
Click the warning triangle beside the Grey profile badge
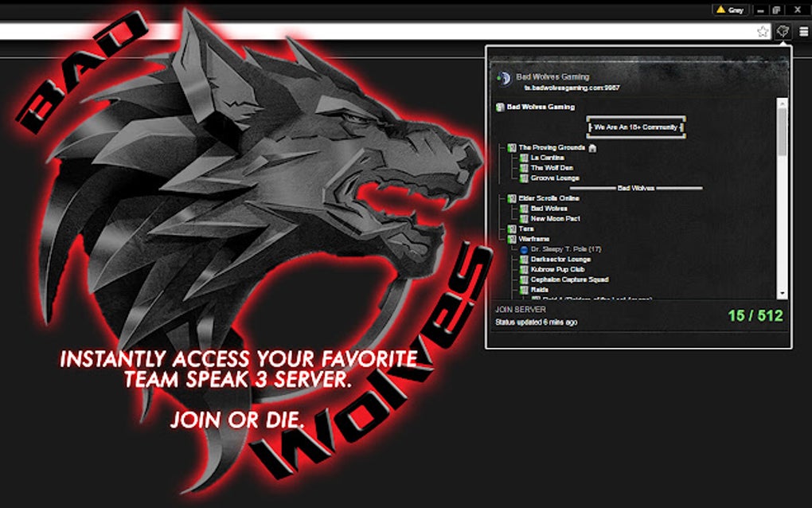point(719,9)
